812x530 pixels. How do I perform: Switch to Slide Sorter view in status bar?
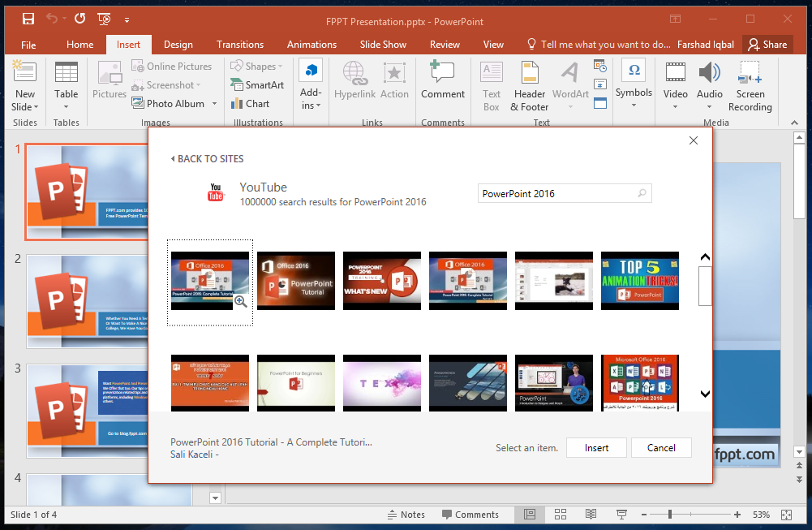pyautogui.click(x=560, y=515)
